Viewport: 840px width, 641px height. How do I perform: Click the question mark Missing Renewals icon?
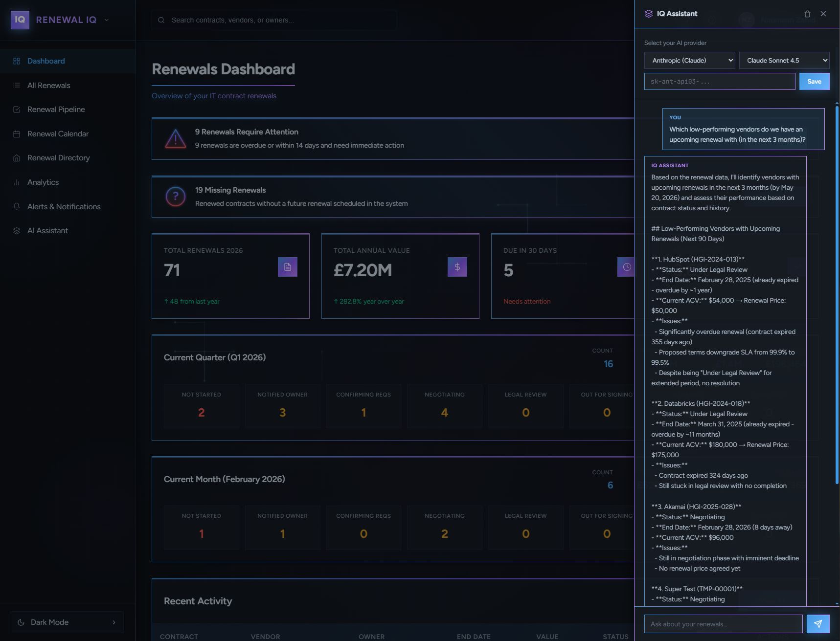click(176, 197)
